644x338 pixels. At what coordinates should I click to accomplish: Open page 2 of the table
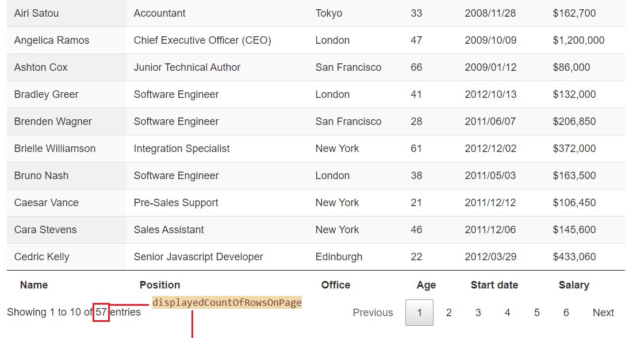(448, 312)
